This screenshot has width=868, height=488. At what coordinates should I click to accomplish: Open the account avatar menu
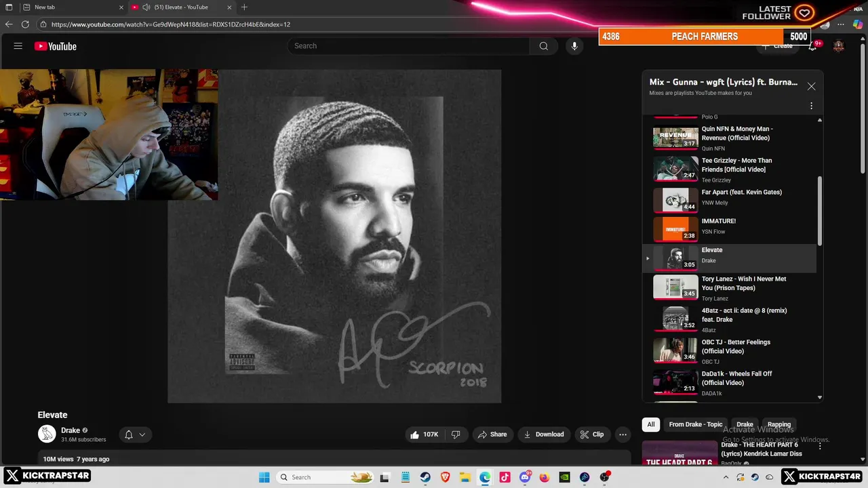tap(839, 46)
